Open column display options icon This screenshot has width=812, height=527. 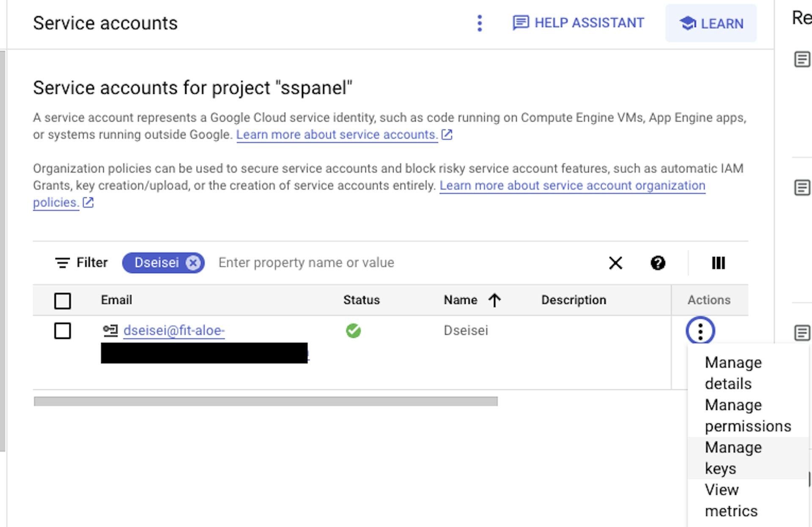pyautogui.click(x=718, y=263)
